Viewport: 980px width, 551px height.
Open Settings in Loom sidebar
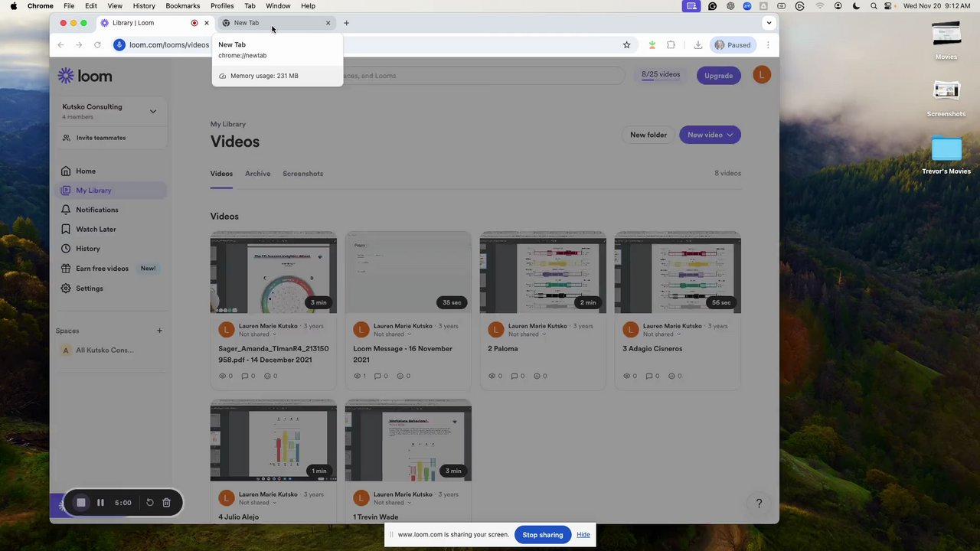coord(112,289)
